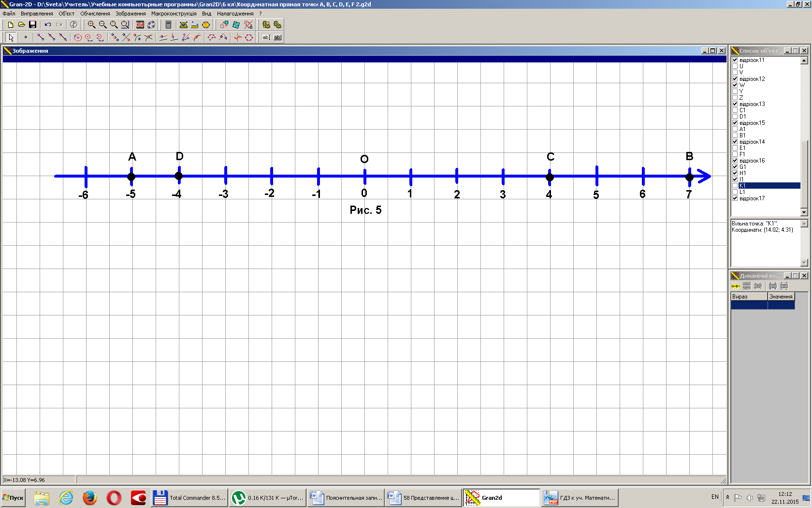Click the volume icon in system tray

pos(750,498)
